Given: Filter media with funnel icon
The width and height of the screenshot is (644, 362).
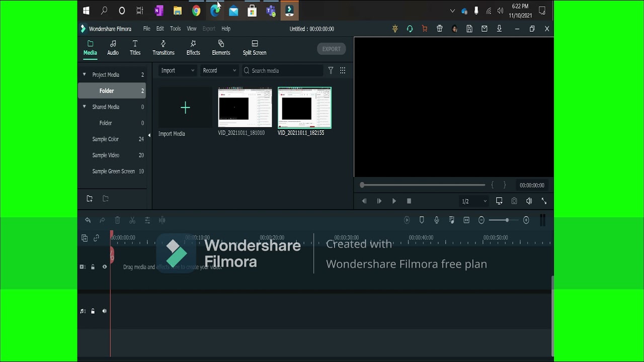Looking at the screenshot, I should pos(331,70).
